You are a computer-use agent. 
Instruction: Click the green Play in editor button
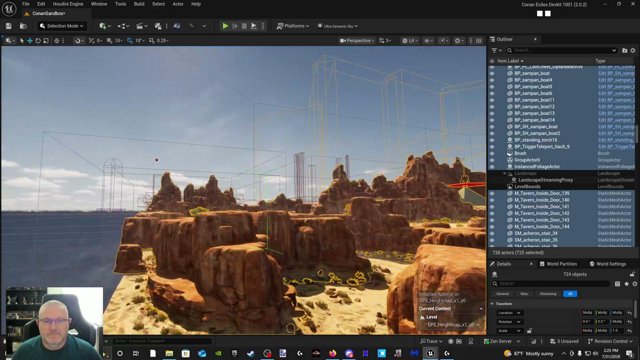(x=225, y=26)
